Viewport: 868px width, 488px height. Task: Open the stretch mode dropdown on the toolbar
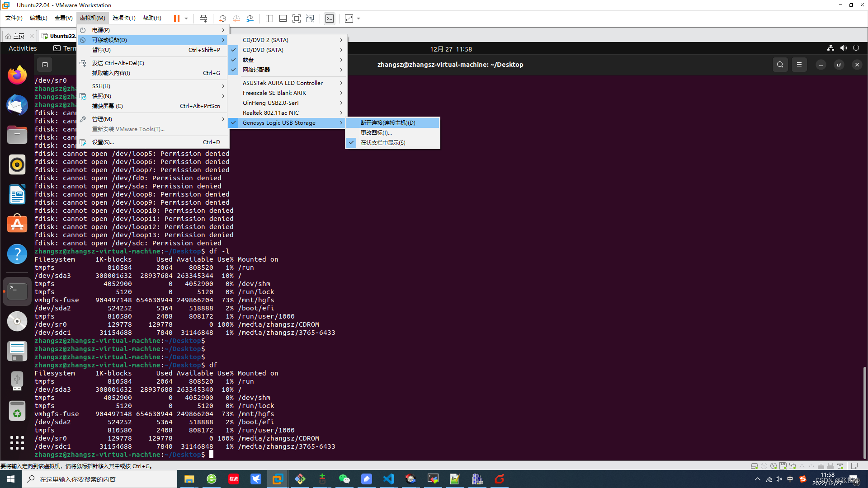coord(358,19)
